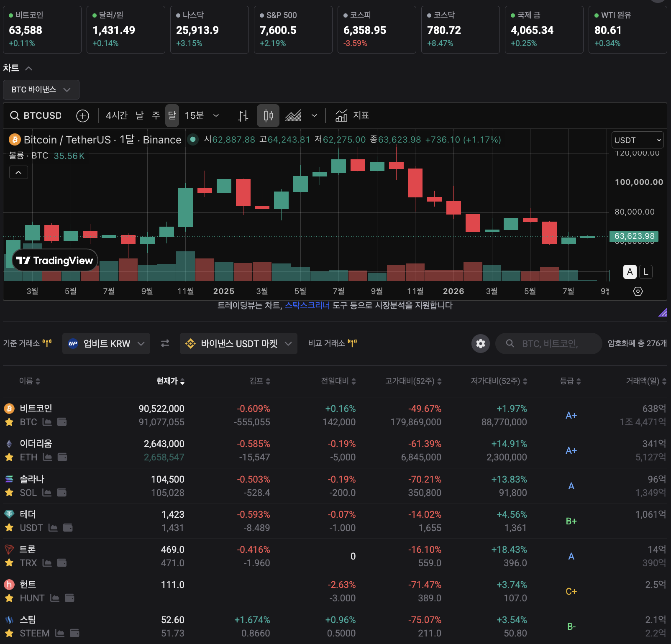Image resolution: width=671 pixels, height=644 pixels.
Task: Select the bars chart style icon
Action: [x=243, y=116]
